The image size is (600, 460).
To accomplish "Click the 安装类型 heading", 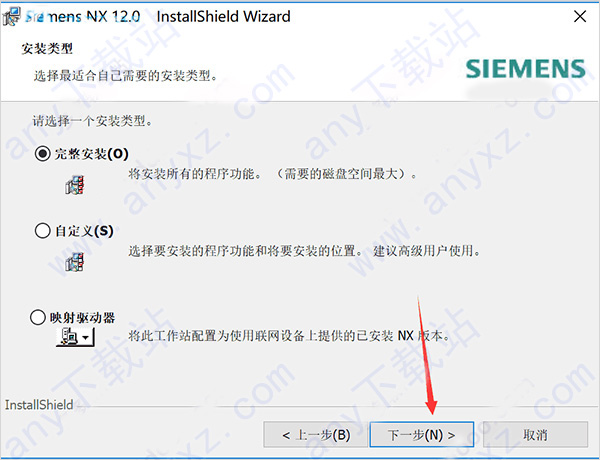I will pos(47,49).
